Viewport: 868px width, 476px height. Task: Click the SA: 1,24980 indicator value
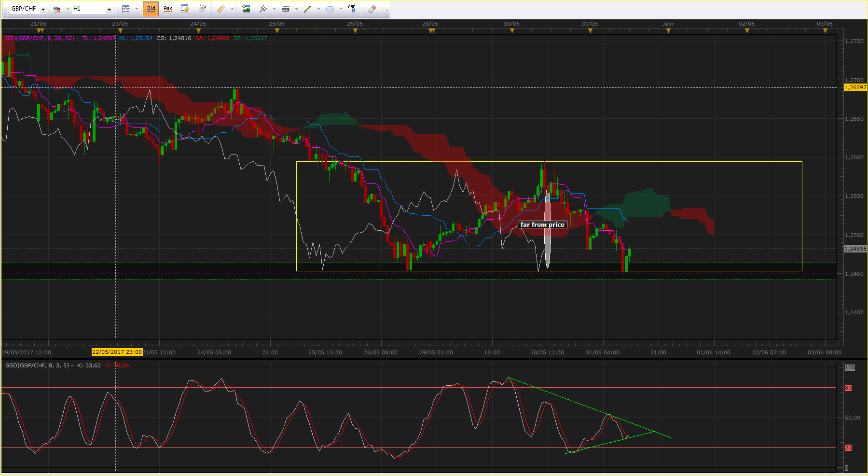(x=212, y=38)
